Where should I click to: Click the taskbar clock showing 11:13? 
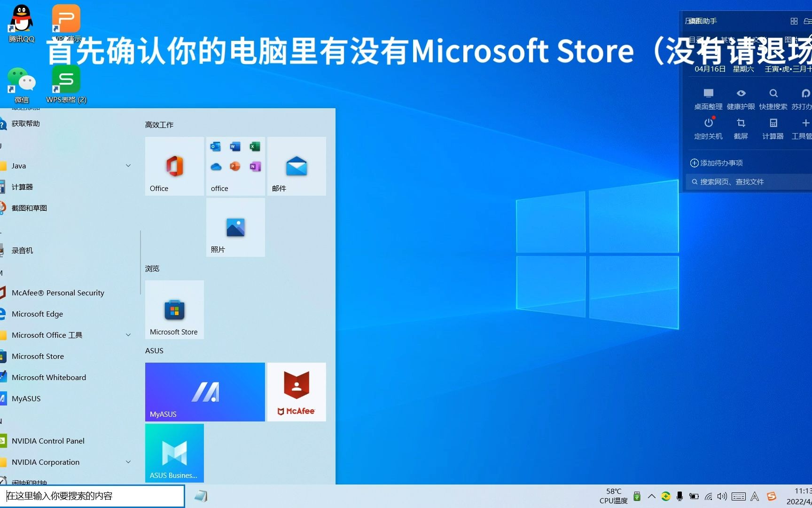coord(799,496)
